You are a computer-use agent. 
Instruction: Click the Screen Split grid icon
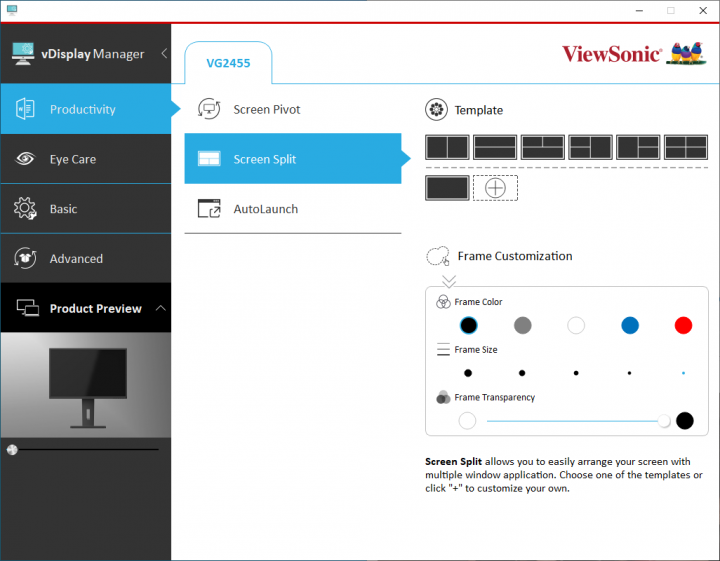[x=209, y=159]
